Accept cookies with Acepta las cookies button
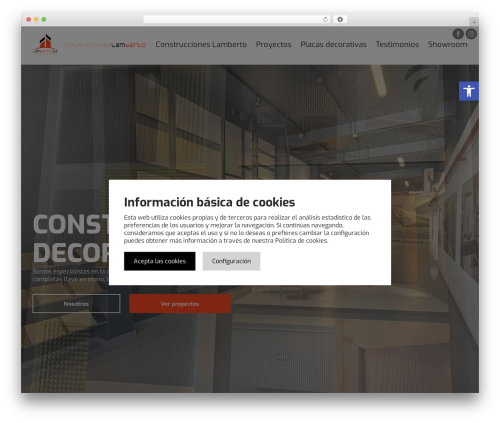Viewport: 500px width, 423px height. tap(160, 261)
